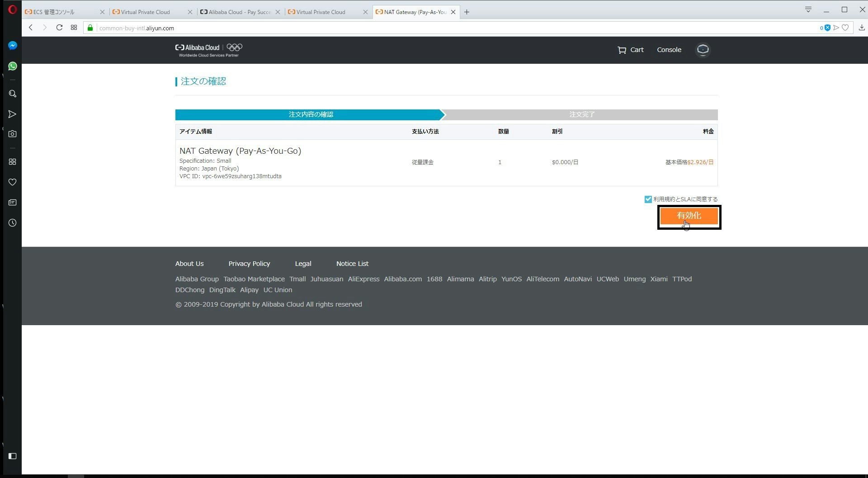Click the My Flow send icon in address bar
868x478 pixels.
[x=836, y=28]
